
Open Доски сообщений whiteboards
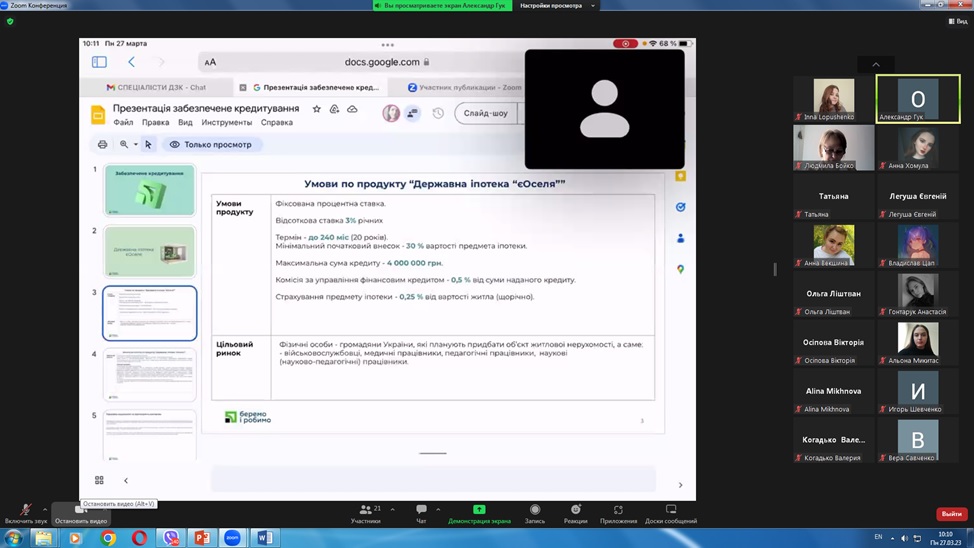[671, 513]
